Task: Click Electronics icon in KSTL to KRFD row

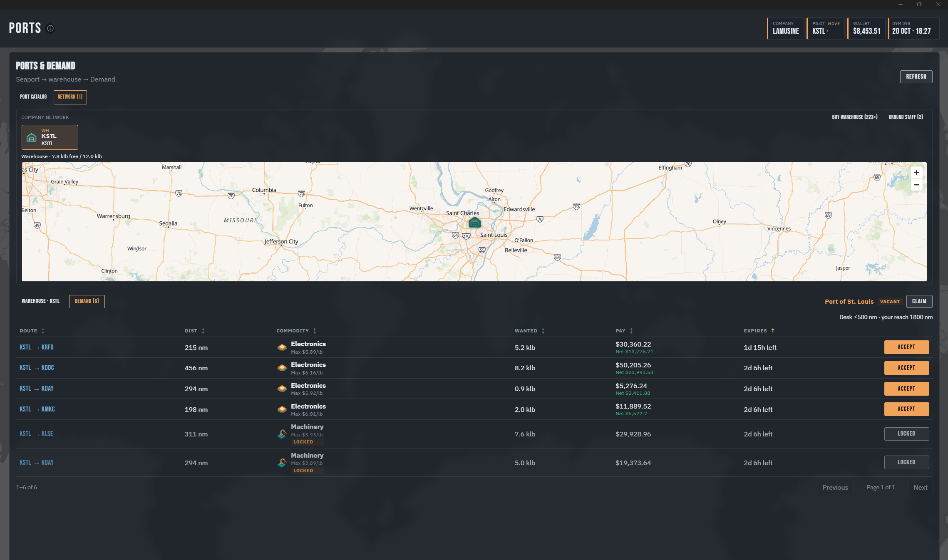Action: coord(282,347)
